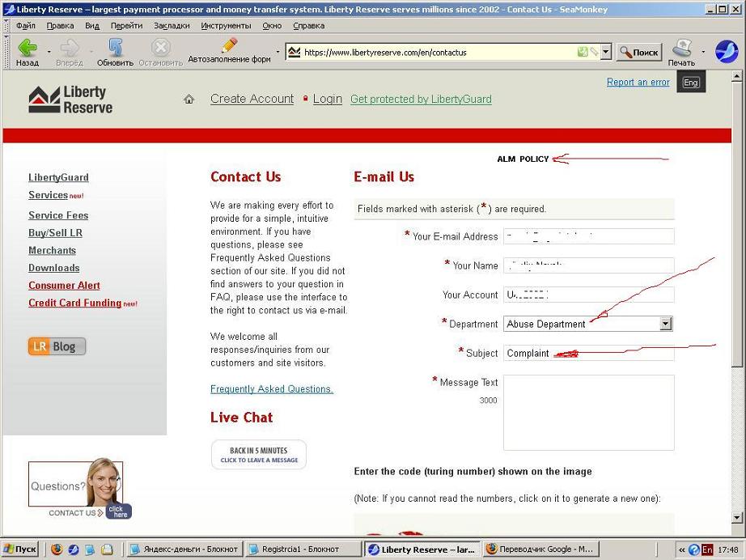Viewport: 746px width, 560px height.
Task: Open the Пуск start button
Action: click(20, 549)
